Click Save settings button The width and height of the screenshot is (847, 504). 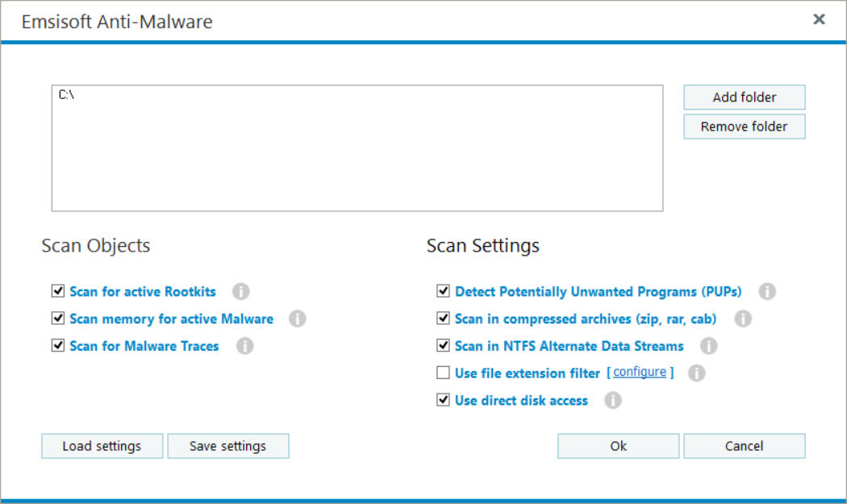coord(227,446)
